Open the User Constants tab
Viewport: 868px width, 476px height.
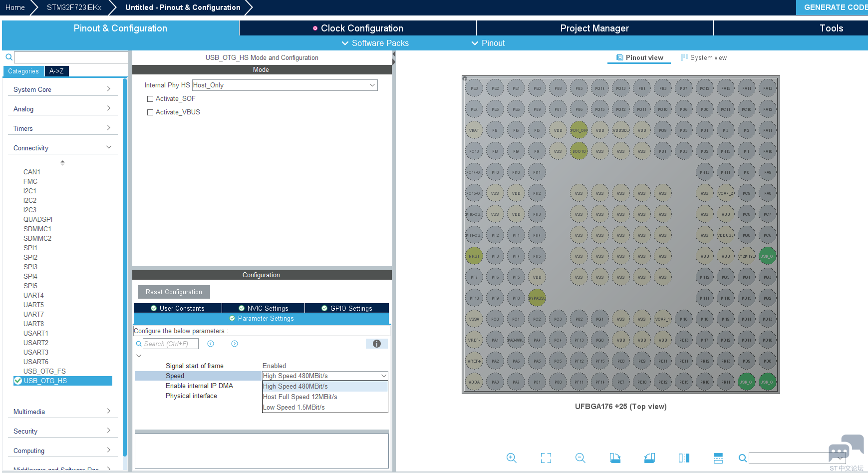178,308
